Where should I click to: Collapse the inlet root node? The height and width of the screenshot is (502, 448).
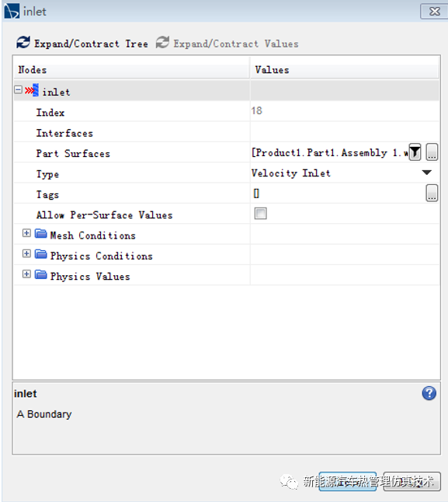click(x=18, y=90)
